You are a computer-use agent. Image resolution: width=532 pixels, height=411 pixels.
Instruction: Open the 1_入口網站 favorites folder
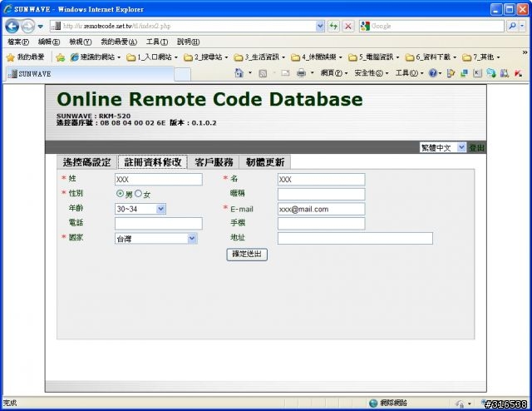tap(152, 57)
